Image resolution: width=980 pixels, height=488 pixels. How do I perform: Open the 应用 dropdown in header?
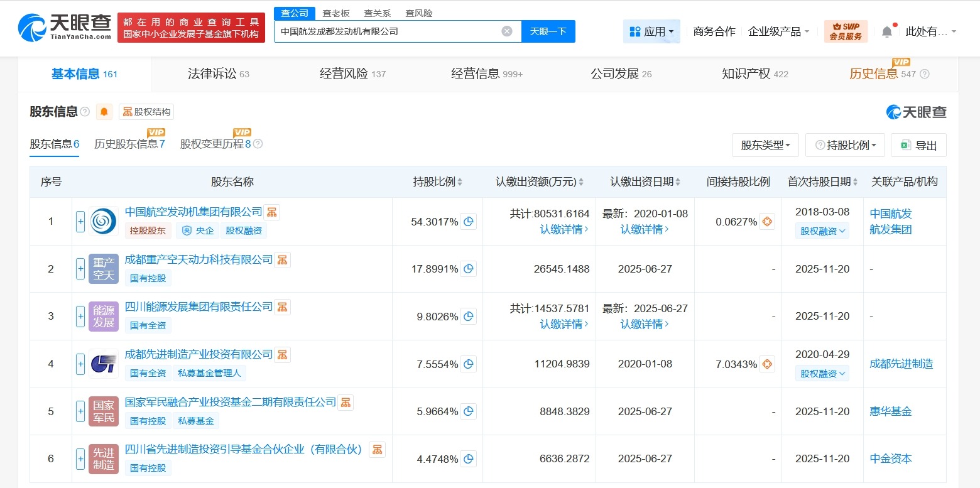coord(651,31)
